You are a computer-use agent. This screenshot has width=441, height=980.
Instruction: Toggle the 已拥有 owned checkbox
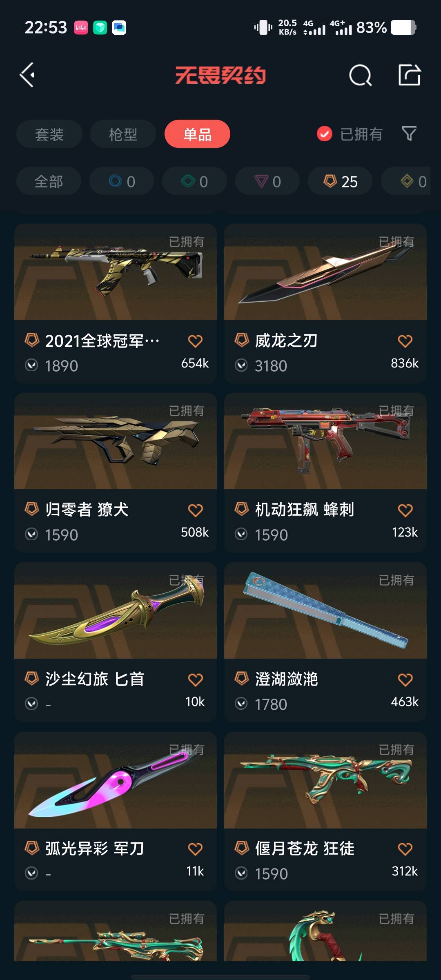[325, 134]
